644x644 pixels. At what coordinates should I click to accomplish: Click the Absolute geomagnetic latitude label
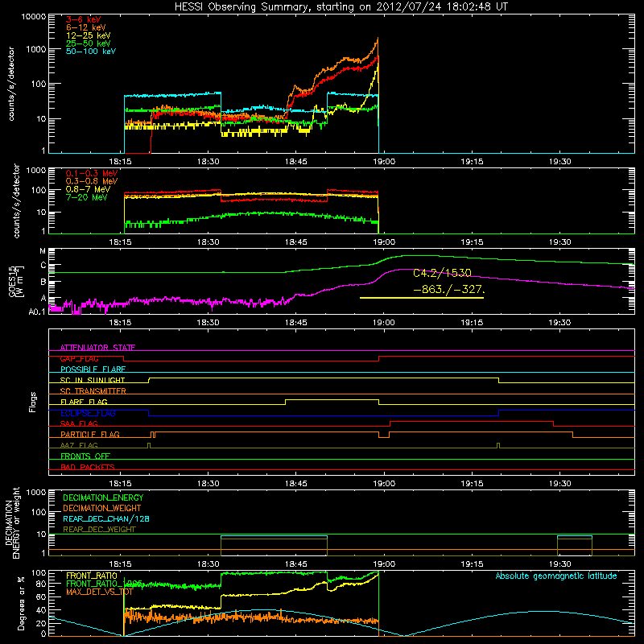tap(556, 576)
